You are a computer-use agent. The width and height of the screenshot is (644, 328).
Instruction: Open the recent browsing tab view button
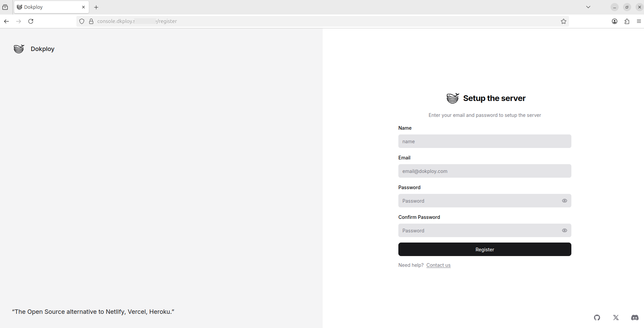pos(5,7)
